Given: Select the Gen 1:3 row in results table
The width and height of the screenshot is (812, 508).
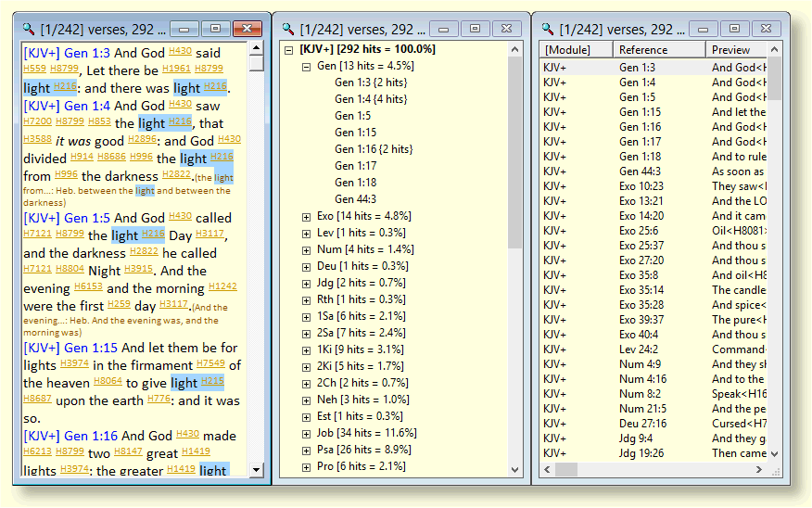Looking at the screenshot, I should click(x=653, y=68).
